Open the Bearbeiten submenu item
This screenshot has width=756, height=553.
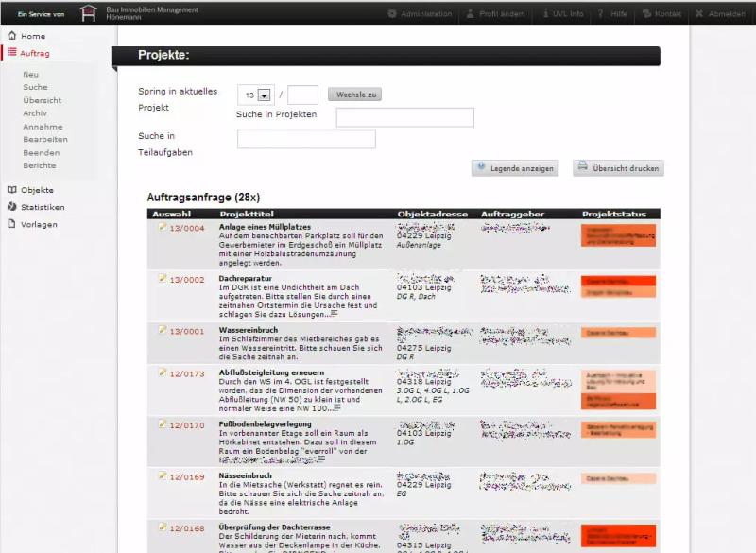pos(45,139)
